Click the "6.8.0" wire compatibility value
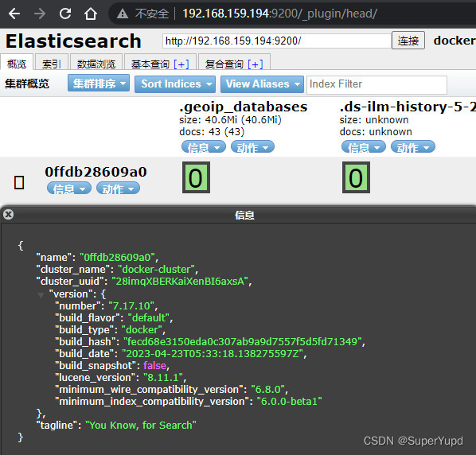Image resolution: width=476 pixels, height=455 pixels. point(267,389)
